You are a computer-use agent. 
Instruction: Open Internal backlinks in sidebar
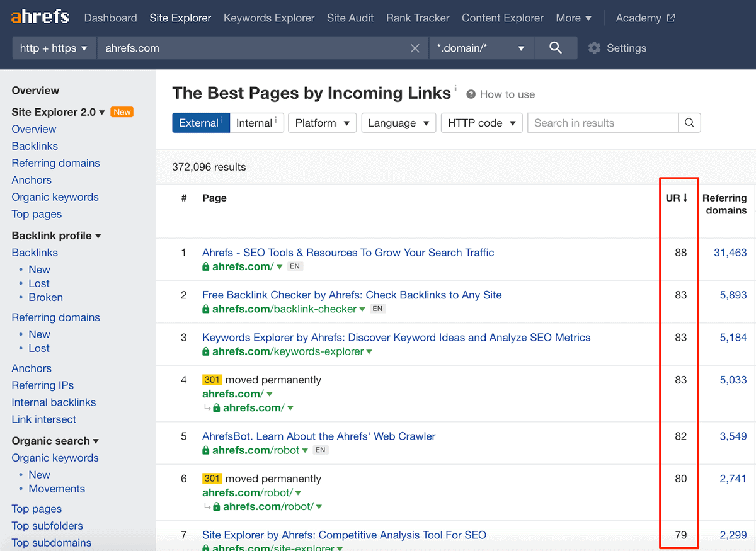point(54,402)
